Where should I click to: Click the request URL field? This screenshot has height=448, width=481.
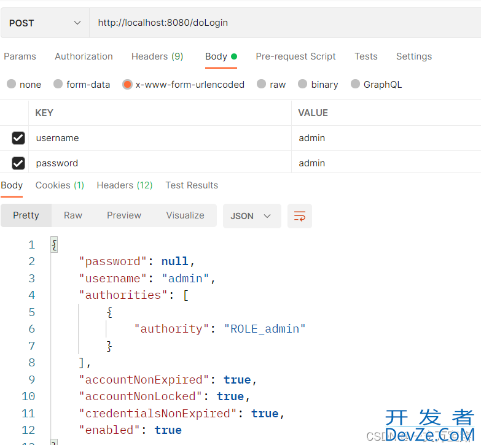tap(285, 23)
